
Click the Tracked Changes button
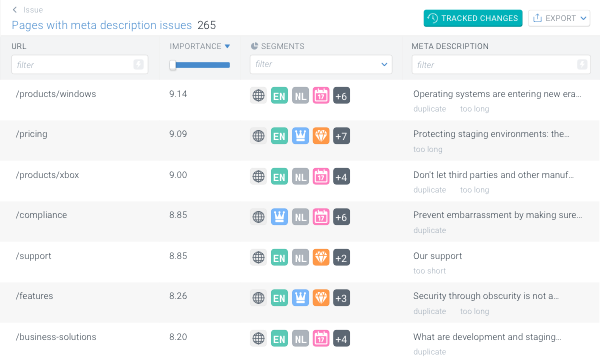(x=473, y=18)
